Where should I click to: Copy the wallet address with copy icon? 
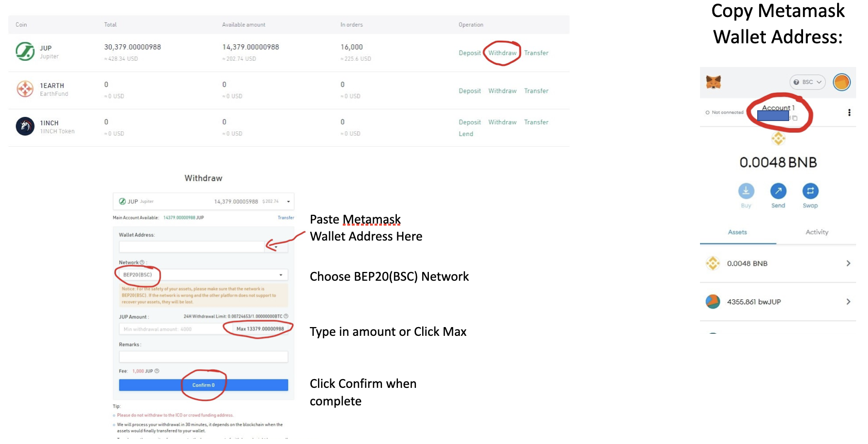(x=795, y=118)
